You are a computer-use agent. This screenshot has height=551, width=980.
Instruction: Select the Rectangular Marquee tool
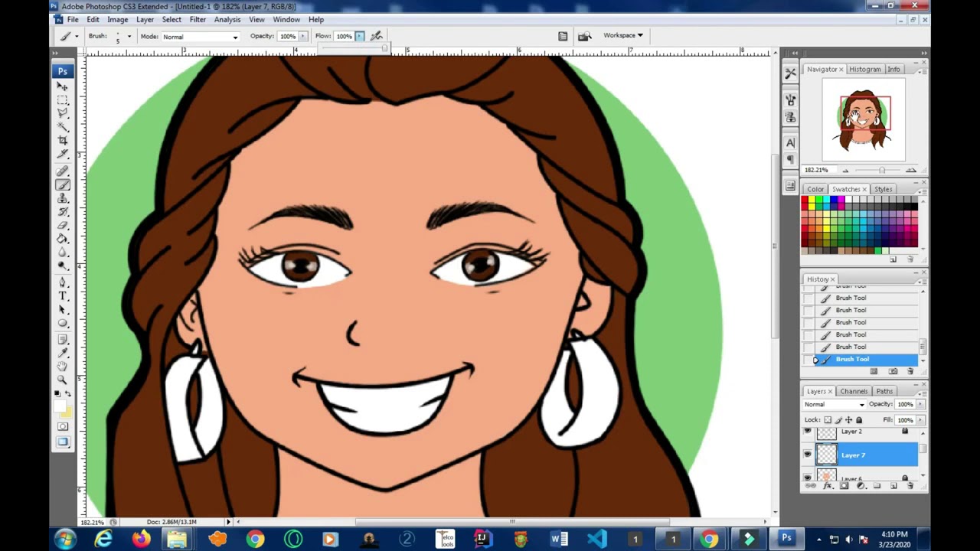63,100
